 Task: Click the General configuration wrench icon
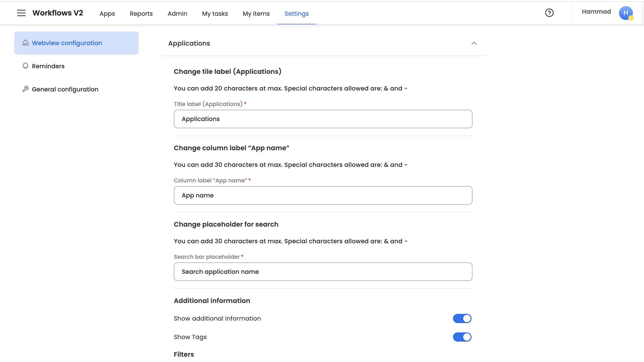pyautogui.click(x=26, y=89)
